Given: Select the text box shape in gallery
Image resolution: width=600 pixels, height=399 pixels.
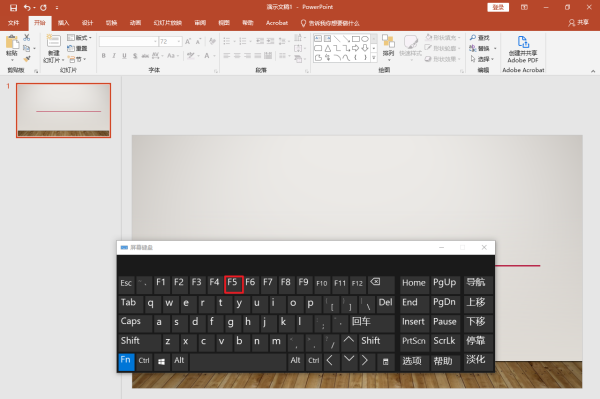Looking at the screenshot, I should tap(318, 39).
